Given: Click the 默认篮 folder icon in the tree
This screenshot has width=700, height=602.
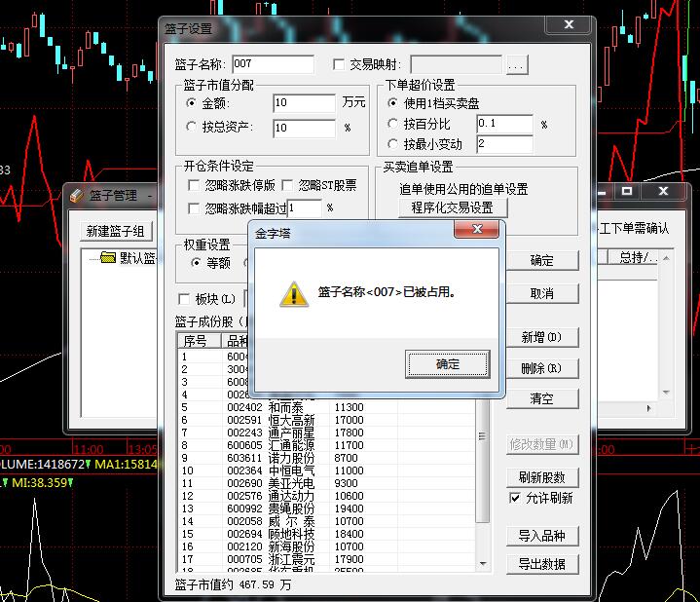Looking at the screenshot, I should coord(107,258).
